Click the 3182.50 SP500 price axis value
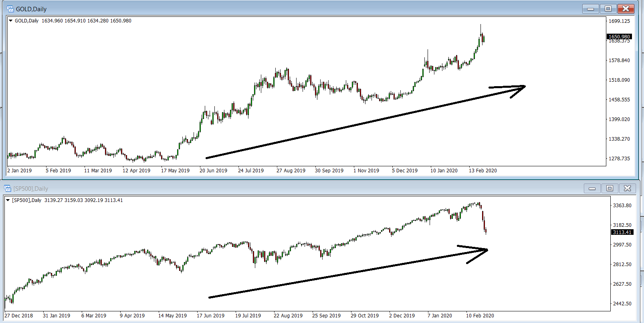 point(622,225)
